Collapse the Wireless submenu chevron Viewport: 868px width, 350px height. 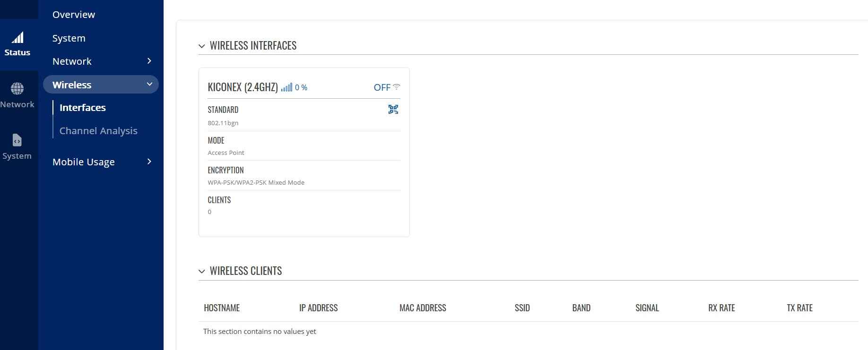[x=149, y=84]
